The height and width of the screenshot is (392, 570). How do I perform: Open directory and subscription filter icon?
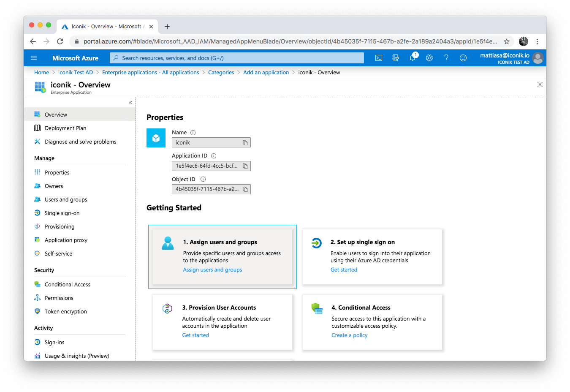(x=396, y=58)
